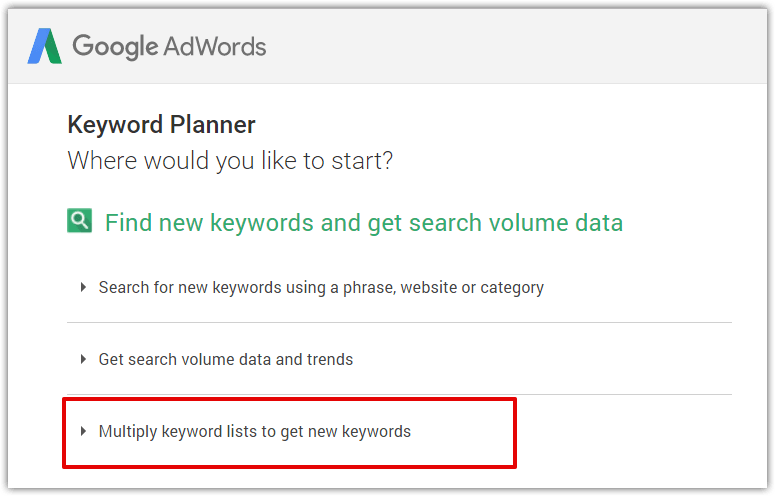Expand the 'Search for new keywords' arrow
The width and height of the screenshot is (775, 496).
[84, 287]
